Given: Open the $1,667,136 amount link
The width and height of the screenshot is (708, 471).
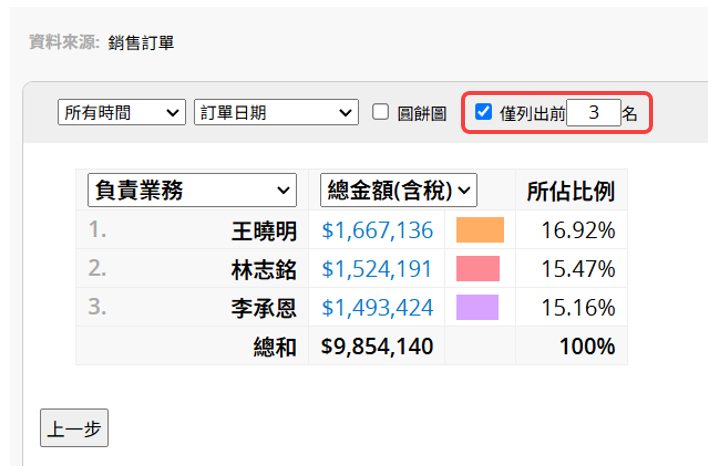Looking at the screenshot, I should pyautogui.click(x=377, y=231).
